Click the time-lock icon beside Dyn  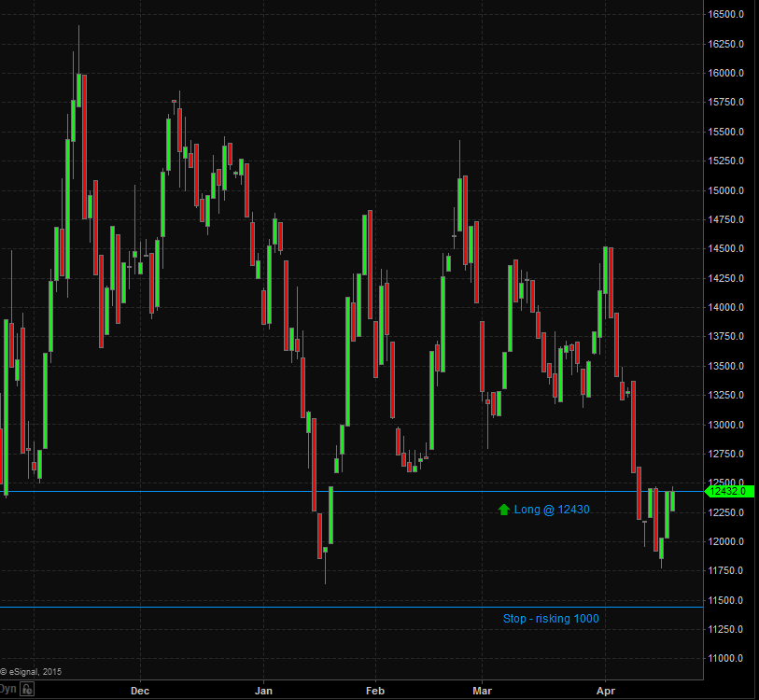pos(27,689)
